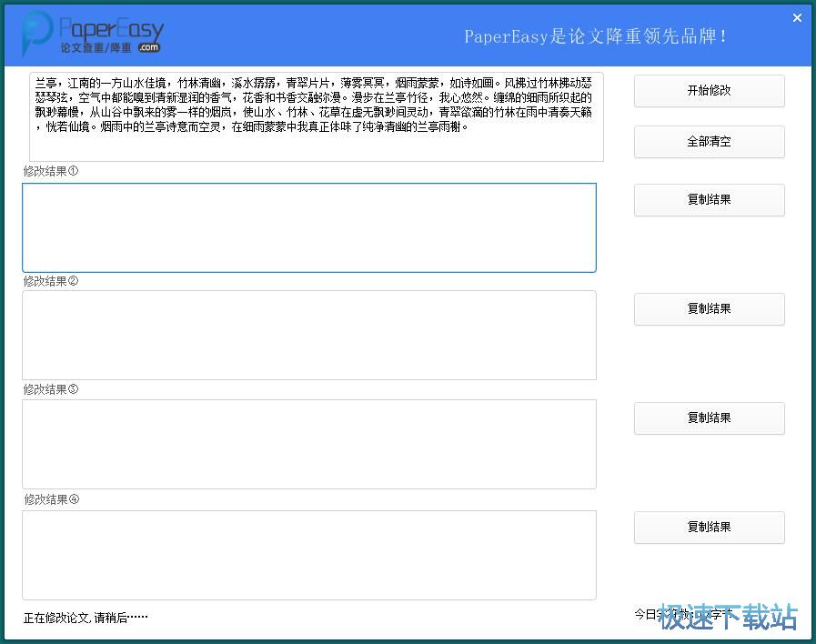Click the 修改结果② label
This screenshot has width=816, height=644.
(x=51, y=281)
